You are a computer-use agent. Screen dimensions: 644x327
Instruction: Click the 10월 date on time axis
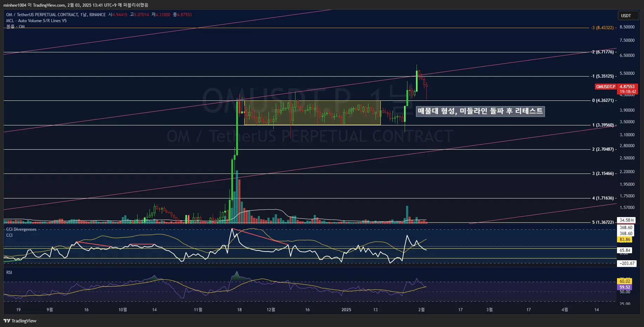tap(122, 309)
